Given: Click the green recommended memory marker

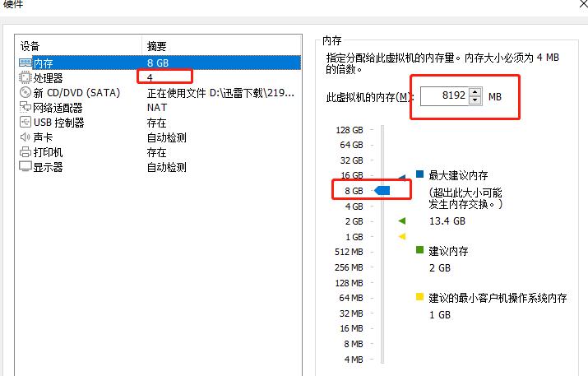Looking at the screenshot, I should coord(401,220).
